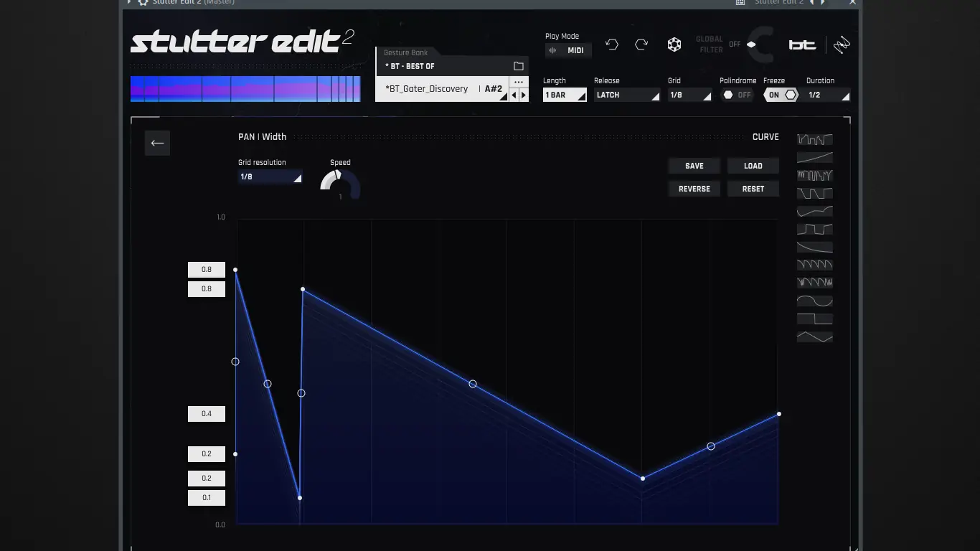Select the accelerating jagged arches curve preset
Viewport: 980px width, 551px height.
[x=815, y=283]
